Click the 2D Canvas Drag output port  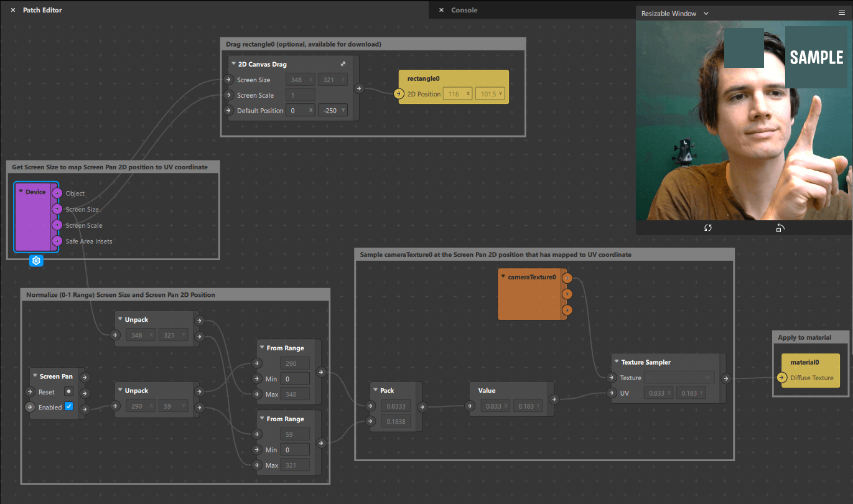[x=359, y=88]
